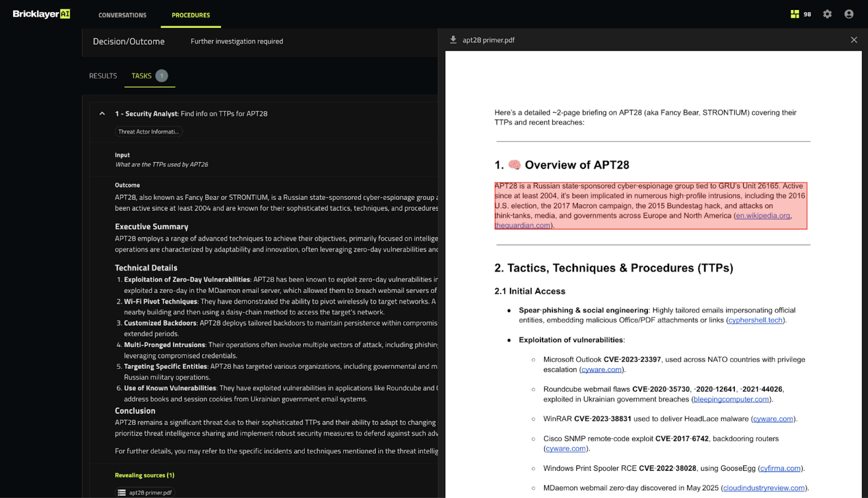The height and width of the screenshot is (498, 868).
Task: Click the Tasks count badge
Action: click(161, 76)
